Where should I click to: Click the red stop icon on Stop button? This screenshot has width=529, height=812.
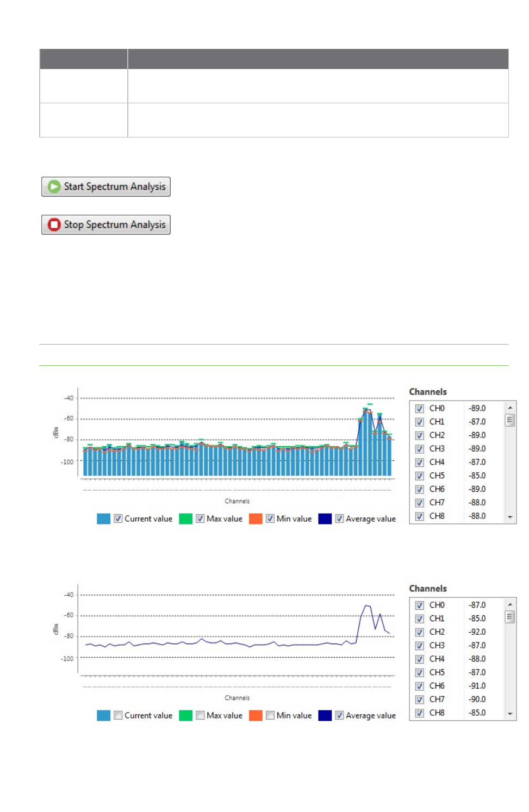click(x=54, y=224)
